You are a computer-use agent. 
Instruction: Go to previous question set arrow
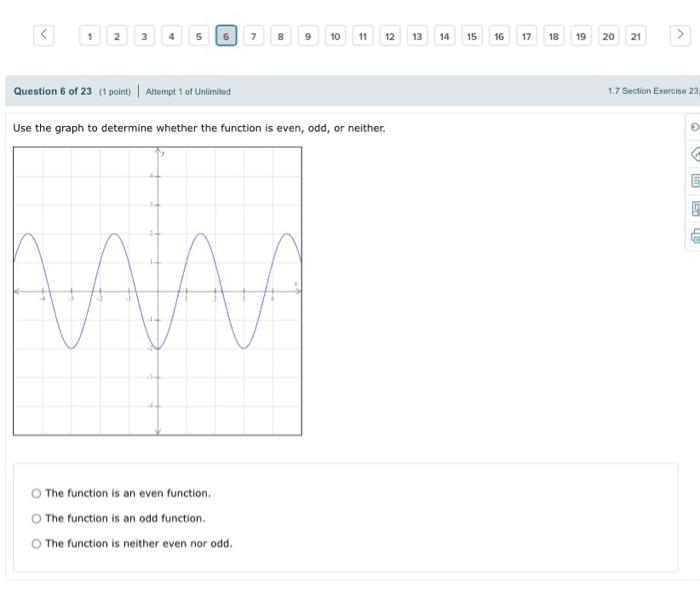click(x=44, y=35)
